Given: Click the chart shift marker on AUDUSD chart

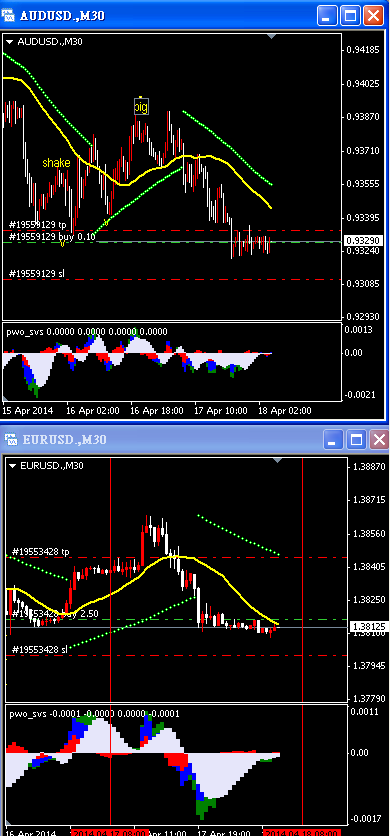Looking at the screenshot, I should coord(271,36).
